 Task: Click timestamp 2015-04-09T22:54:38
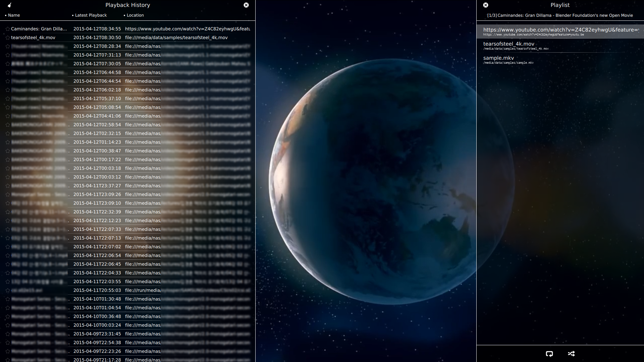(97, 343)
